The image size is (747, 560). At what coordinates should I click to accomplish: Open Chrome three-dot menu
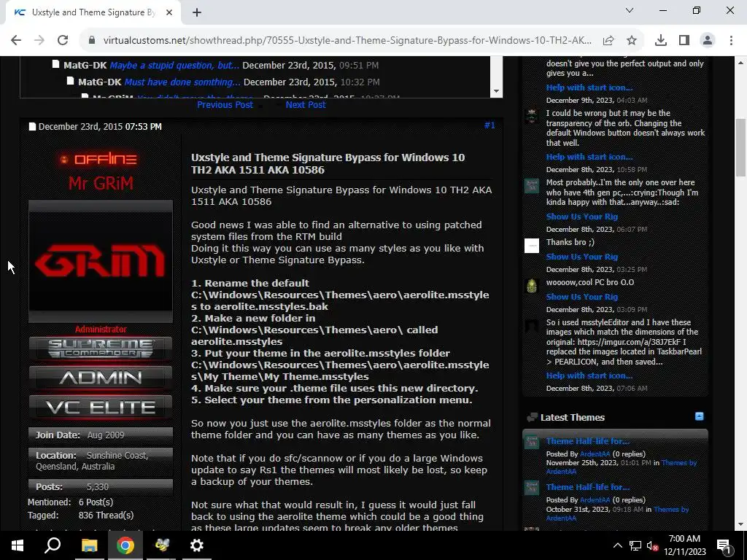[x=731, y=41]
